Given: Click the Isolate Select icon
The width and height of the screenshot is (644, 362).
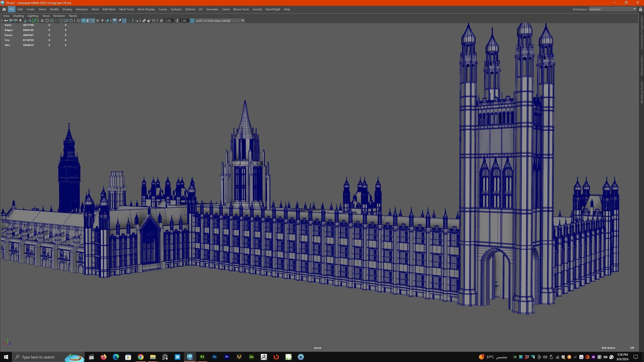Looking at the screenshot, I should pyautogui.click(x=137, y=21).
